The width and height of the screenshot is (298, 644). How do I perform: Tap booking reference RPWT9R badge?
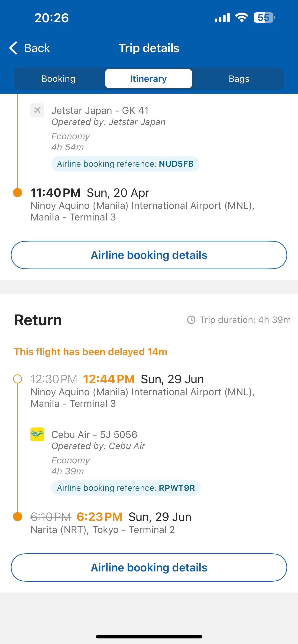tap(126, 488)
